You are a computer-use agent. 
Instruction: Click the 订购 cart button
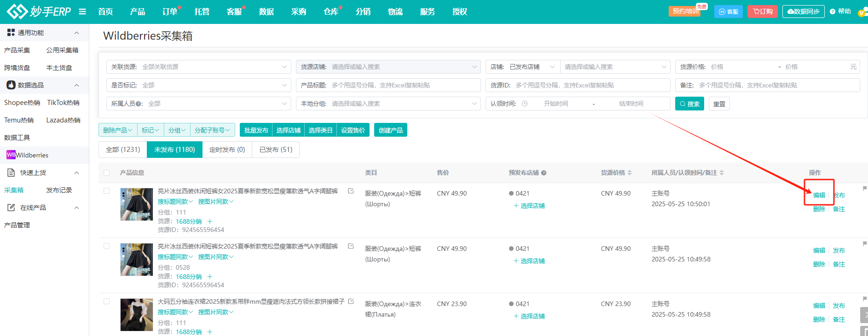pos(763,12)
